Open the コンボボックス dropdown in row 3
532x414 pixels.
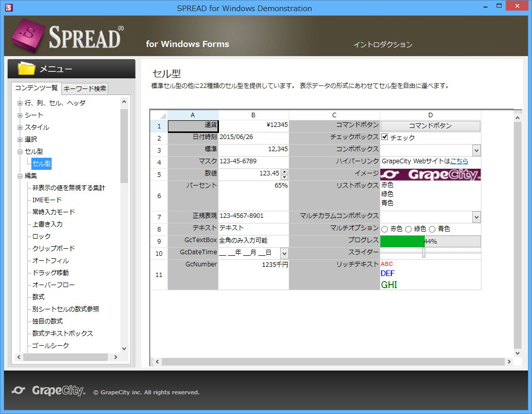click(476, 150)
